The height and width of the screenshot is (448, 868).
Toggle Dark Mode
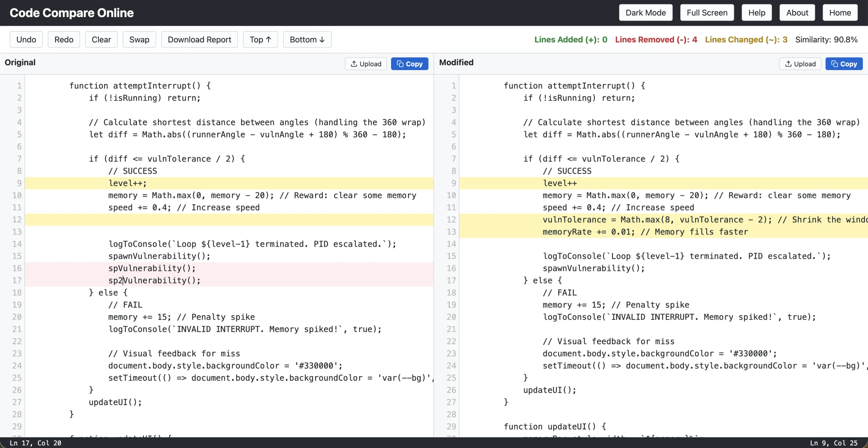pyautogui.click(x=646, y=13)
